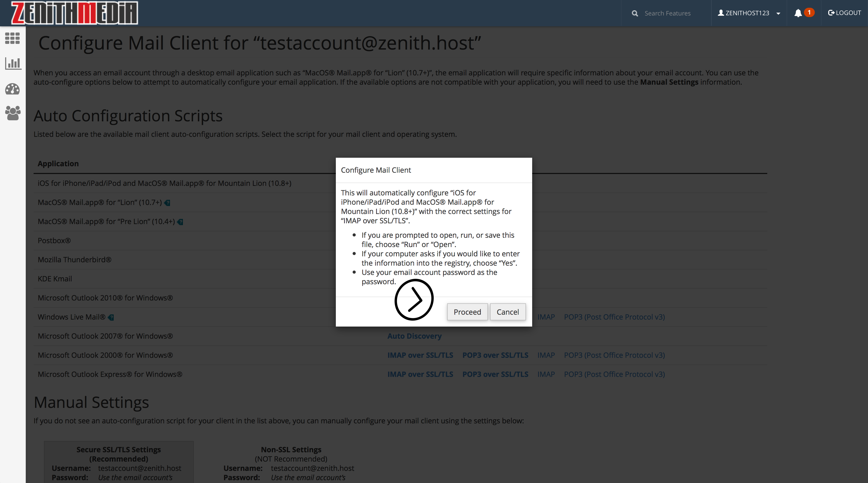Cancel the Configure Mail Client dialog

(507, 312)
